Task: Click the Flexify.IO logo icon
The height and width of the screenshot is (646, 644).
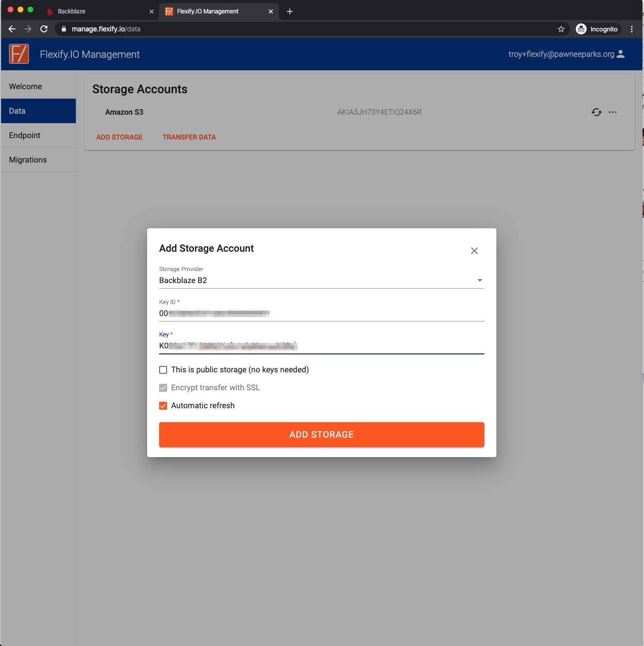Action: (x=19, y=54)
